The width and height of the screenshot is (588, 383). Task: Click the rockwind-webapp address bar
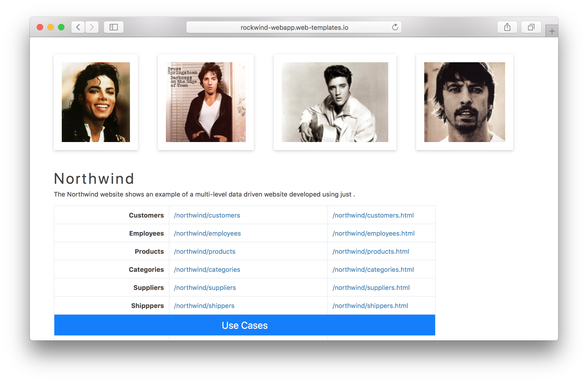(294, 27)
